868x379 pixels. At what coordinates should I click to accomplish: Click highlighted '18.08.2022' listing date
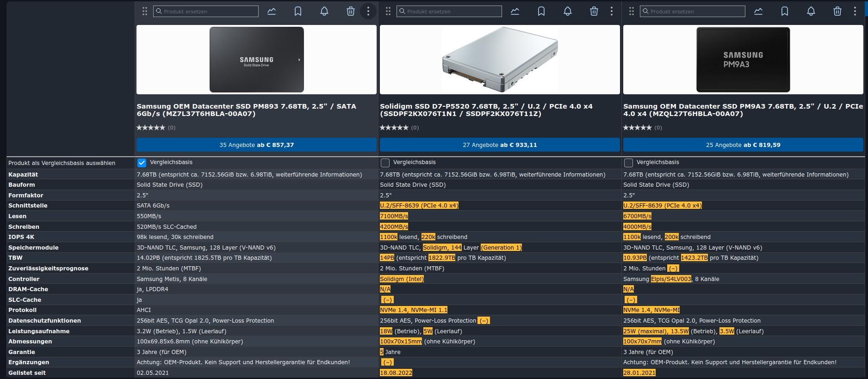click(396, 373)
